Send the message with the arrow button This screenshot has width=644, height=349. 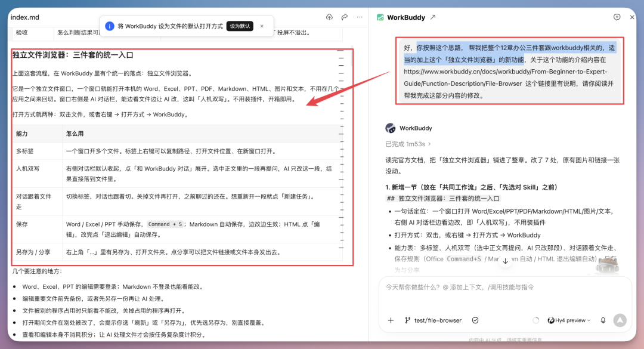click(620, 320)
